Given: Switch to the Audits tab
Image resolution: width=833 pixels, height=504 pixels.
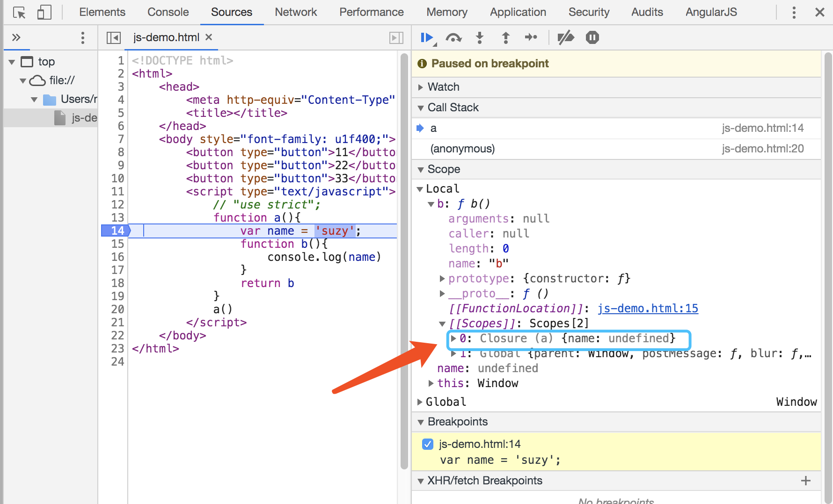Looking at the screenshot, I should pyautogui.click(x=647, y=12).
